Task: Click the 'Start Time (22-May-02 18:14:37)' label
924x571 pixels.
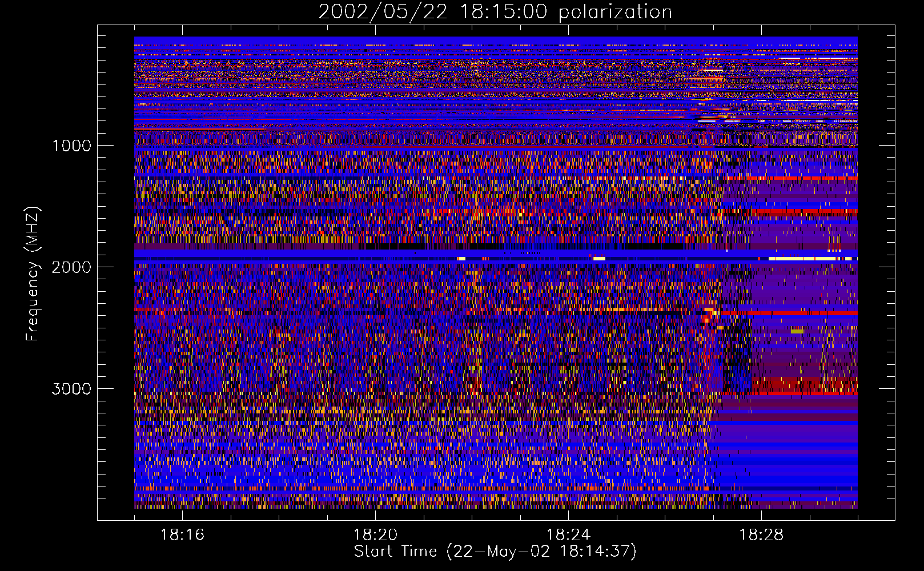Action: pos(495,552)
